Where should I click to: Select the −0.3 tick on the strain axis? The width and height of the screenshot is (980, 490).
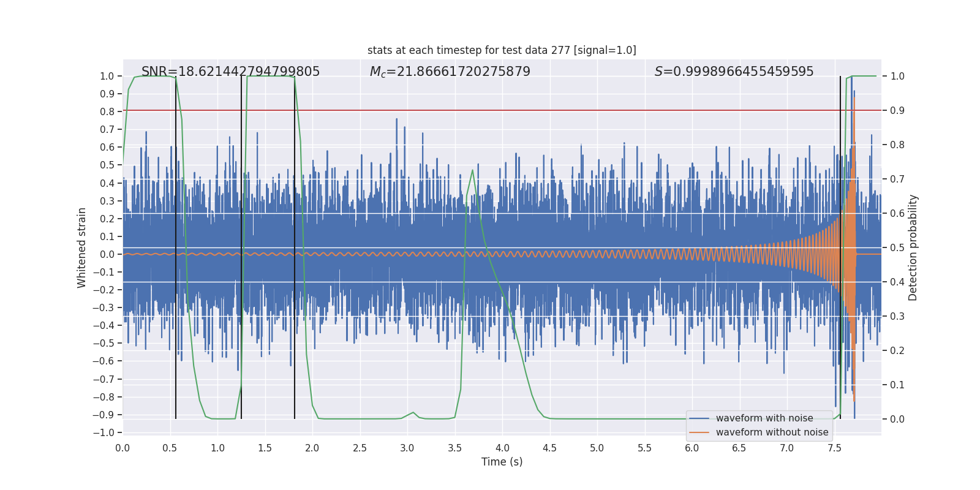(104, 307)
